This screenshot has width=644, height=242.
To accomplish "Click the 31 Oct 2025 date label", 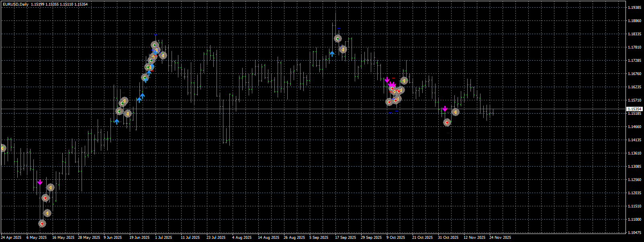I will pyautogui.click(x=448, y=238).
